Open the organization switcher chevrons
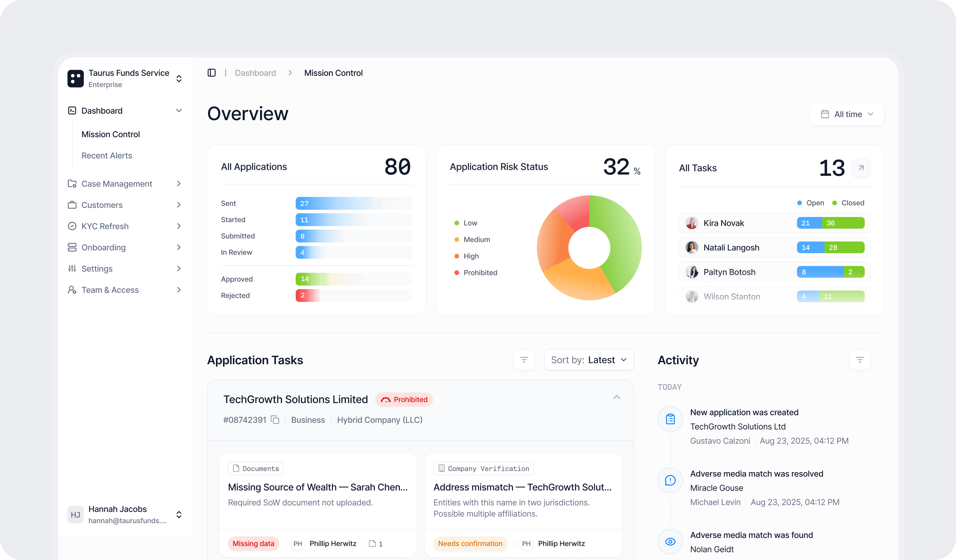Viewport: 956px width, 560px height. (179, 78)
